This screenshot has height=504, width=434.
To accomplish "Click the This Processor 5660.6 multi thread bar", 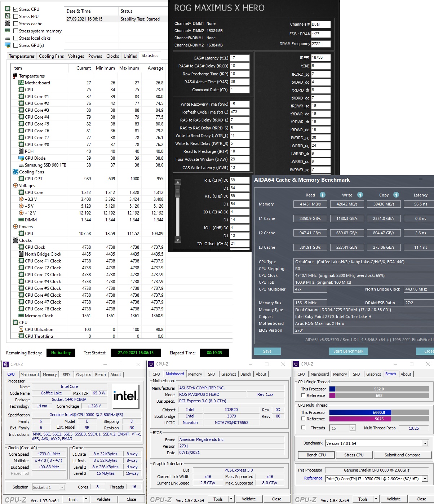I will click(379, 412).
